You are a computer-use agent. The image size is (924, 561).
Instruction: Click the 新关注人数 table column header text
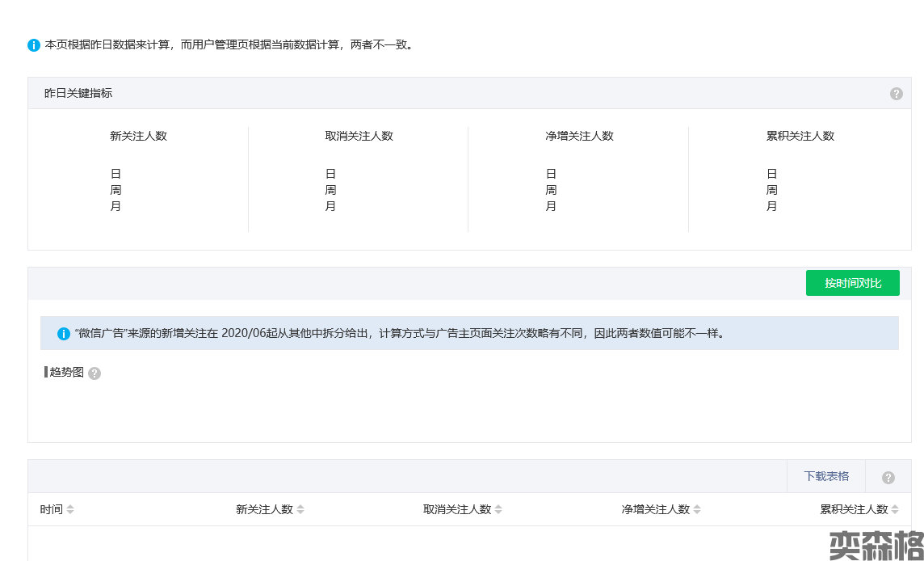[x=264, y=509]
